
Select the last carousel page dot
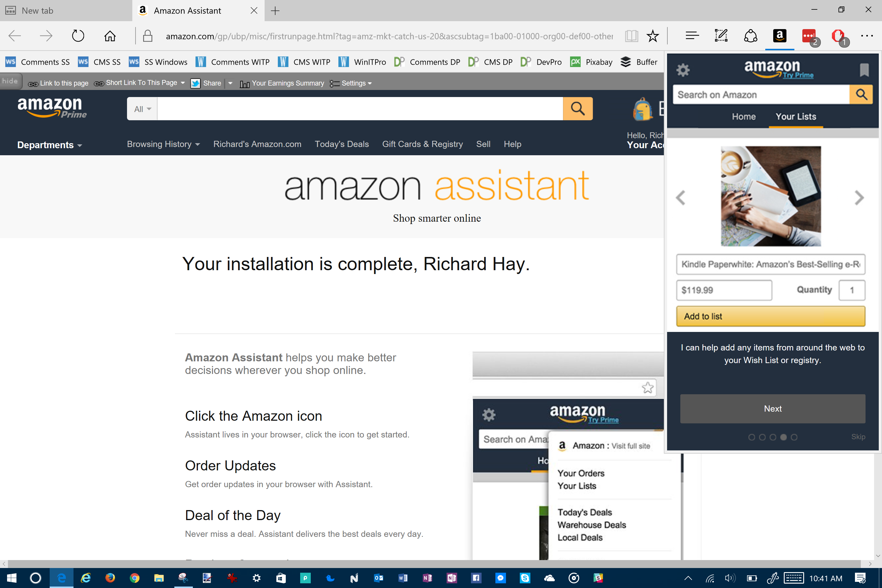[794, 437]
